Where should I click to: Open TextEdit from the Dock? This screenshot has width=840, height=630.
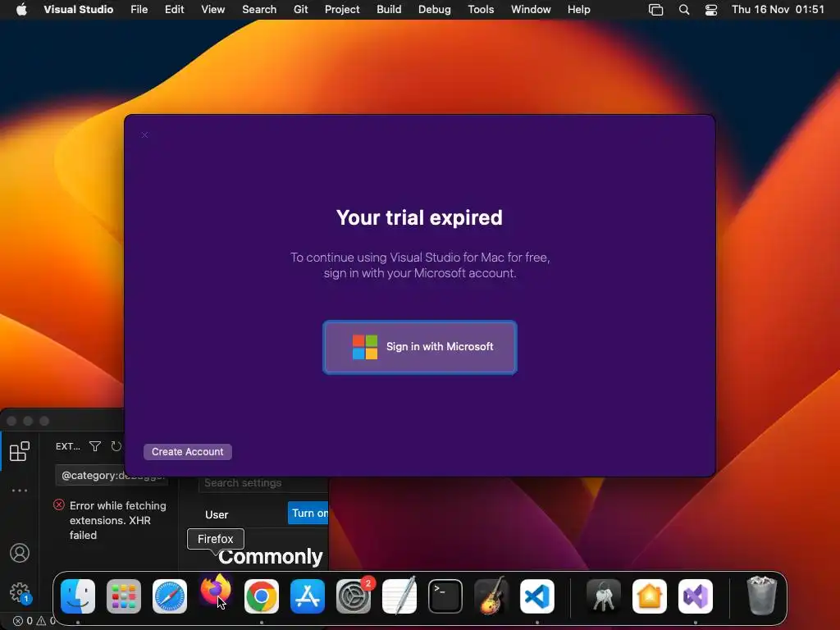pyautogui.click(x=399, y=596)
